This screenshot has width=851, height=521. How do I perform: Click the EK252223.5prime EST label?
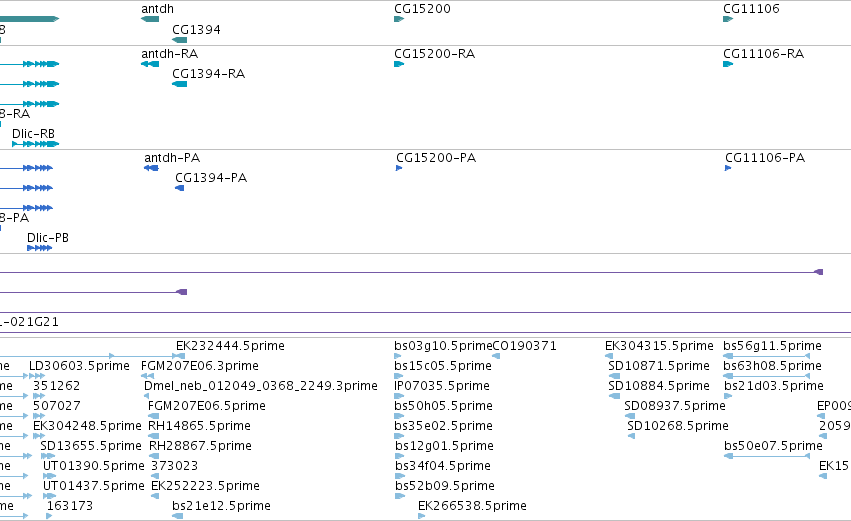205,486
